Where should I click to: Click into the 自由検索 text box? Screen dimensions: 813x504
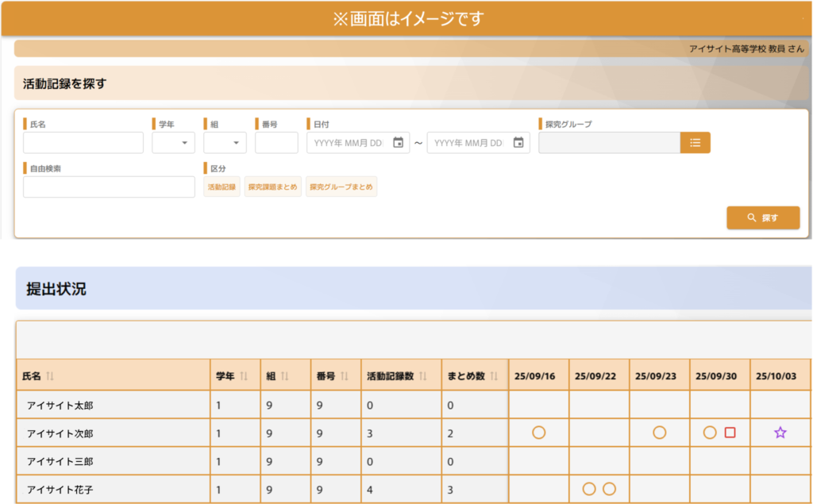[x=109, y=187]
